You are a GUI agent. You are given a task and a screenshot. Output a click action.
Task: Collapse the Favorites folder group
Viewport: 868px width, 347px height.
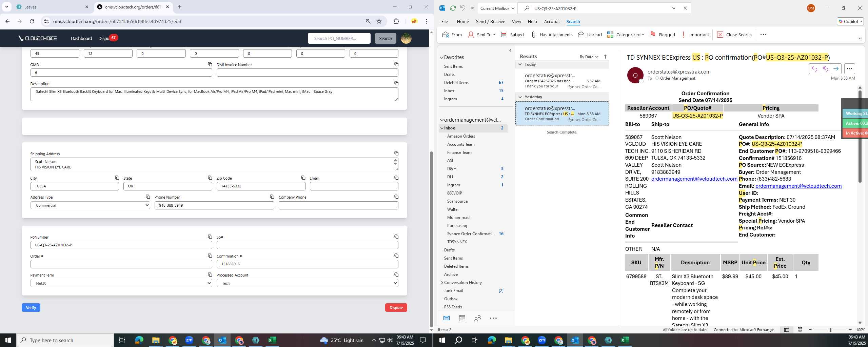point(442,57)
